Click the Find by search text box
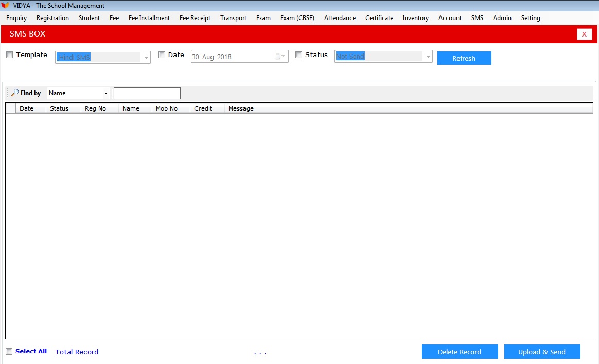Screen dimensions: 599x364 tap(147, 93)
